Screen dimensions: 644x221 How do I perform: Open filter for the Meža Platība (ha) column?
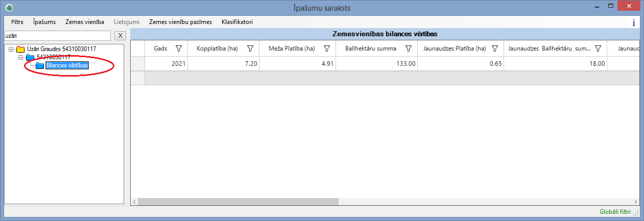click(x=327, y=48)
